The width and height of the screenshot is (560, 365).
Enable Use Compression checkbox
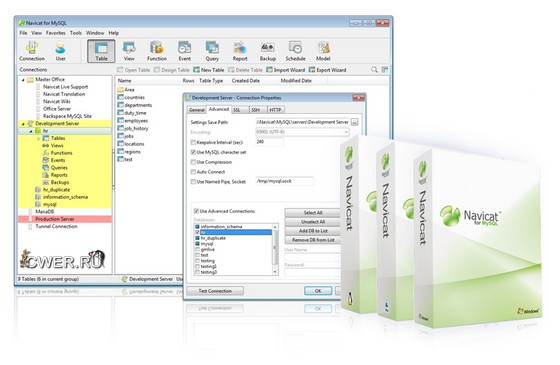[193, 162]
